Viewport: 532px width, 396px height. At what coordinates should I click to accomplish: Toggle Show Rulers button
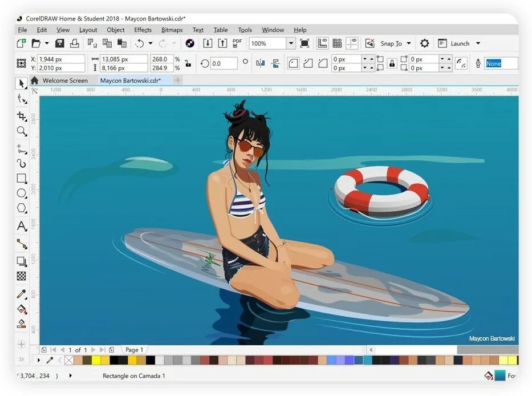322,43
